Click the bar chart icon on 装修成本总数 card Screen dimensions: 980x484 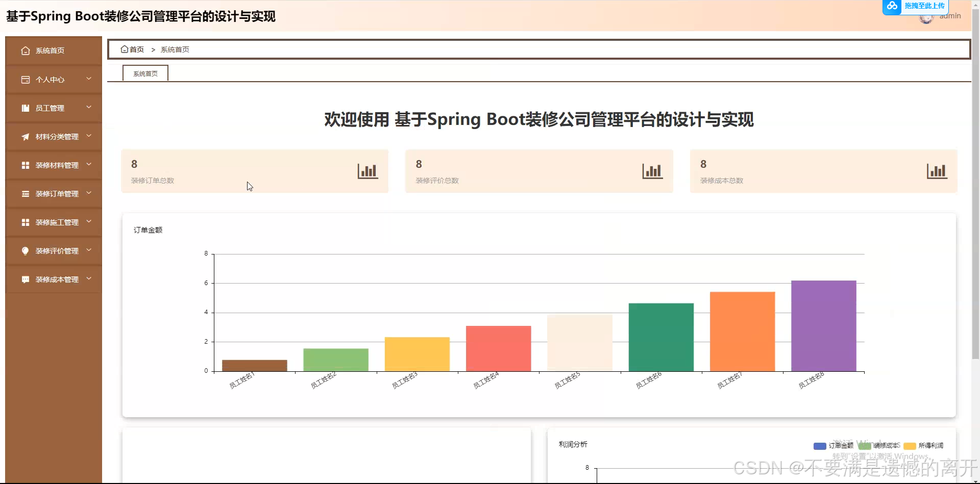[937, 171]
